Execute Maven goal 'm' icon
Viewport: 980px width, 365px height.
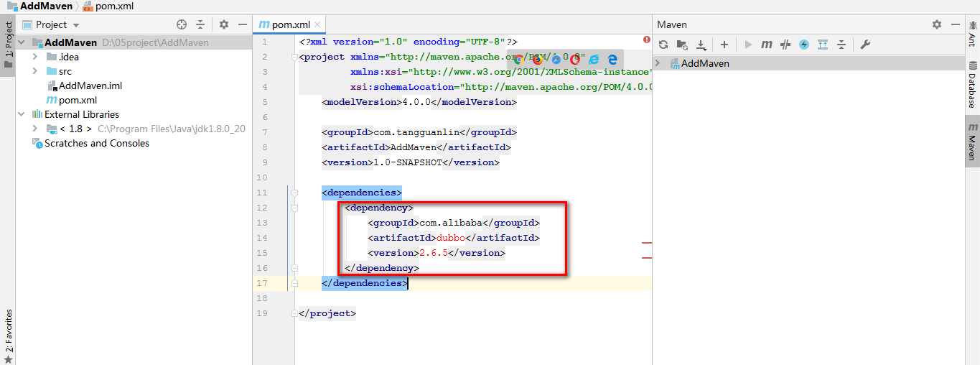click(767, 45)
